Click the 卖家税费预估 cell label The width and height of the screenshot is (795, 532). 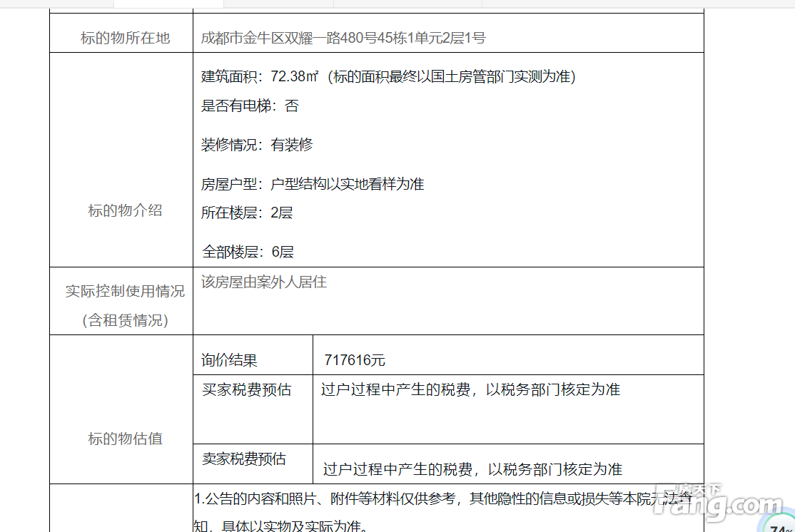pos(244,459)
